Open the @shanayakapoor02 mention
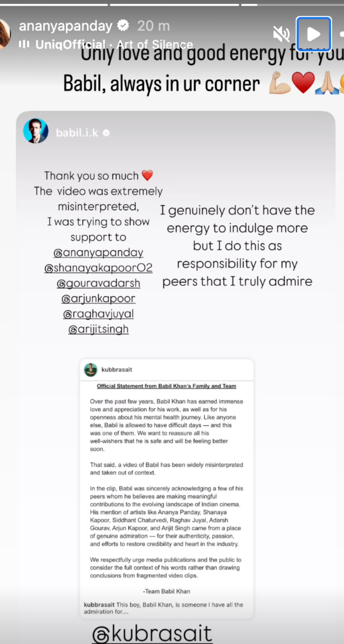 (x=98, y=268)
